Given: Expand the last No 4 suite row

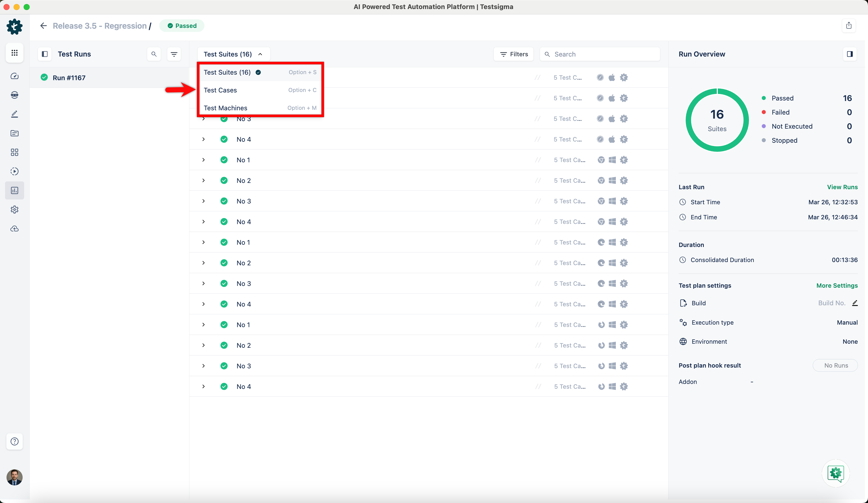Looking at the screenshot, I should tap(204, 387).
